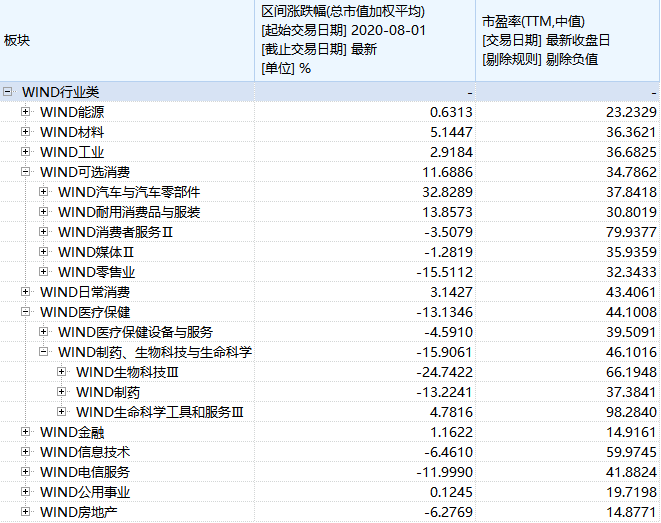Viewport: 661px width, 523px height.
Task: Select the WIND可选消费 row label
Action: click(85, 172)
